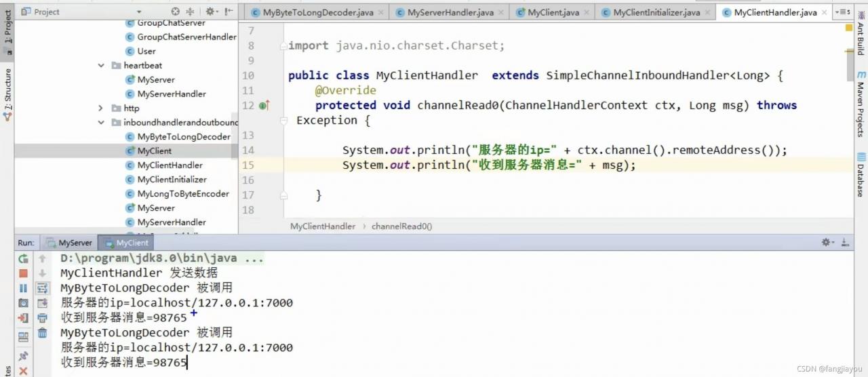Dump threads with the camera icon
Viewport: 868px width, 377px height.
23,303
